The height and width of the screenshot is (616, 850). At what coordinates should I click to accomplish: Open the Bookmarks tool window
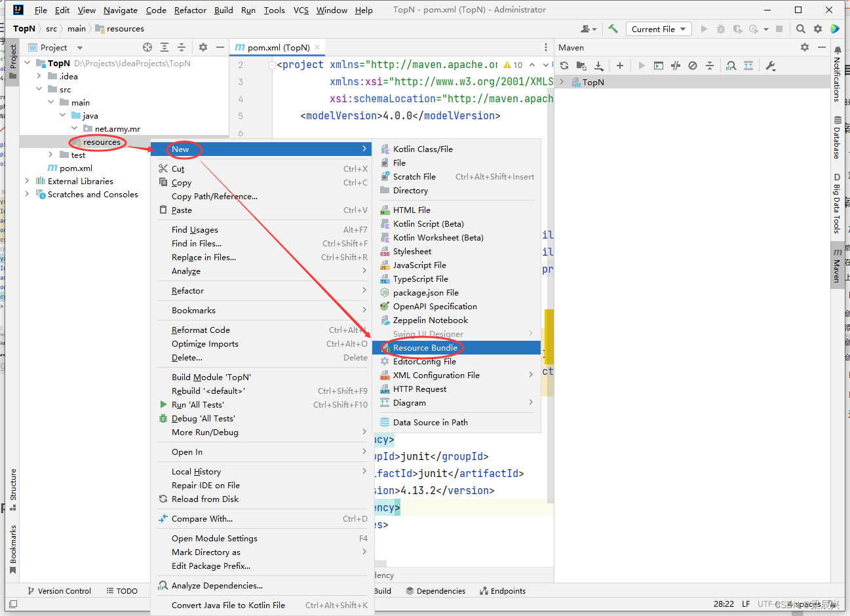click(12, 549)
